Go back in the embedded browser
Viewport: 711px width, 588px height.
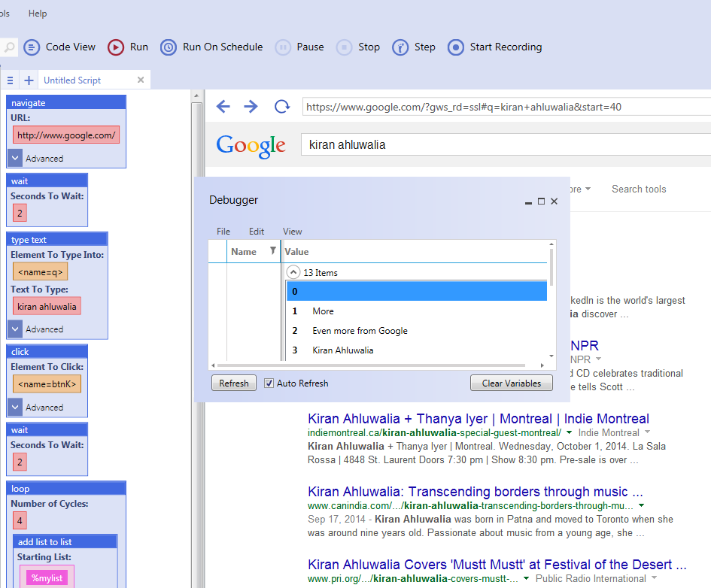[x=223, y=107]
